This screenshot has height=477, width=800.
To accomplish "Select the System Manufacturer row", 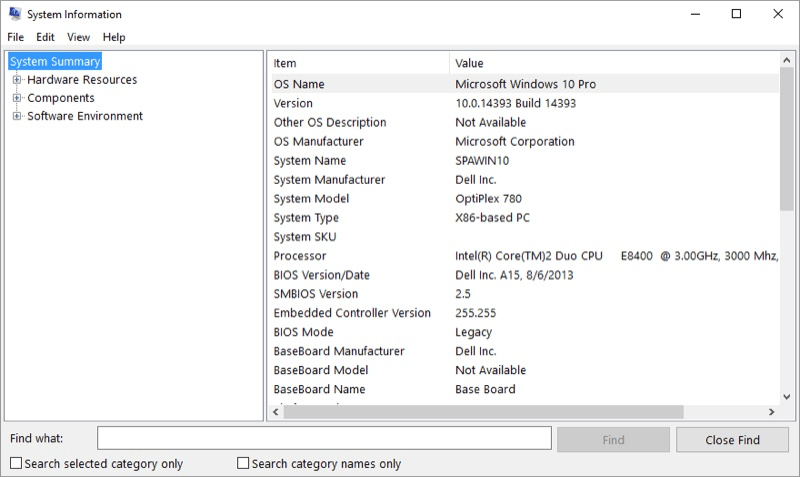I will click(x=525, y=180).
